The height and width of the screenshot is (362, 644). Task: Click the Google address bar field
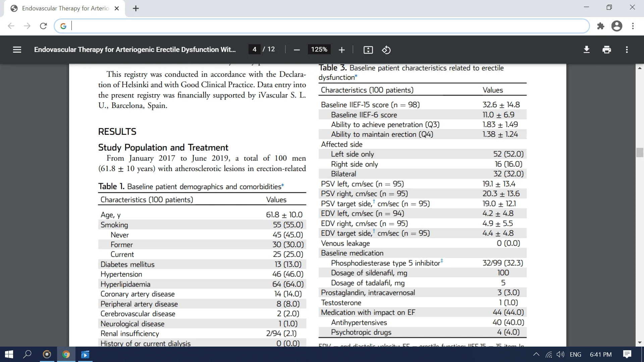coord(321,26)
